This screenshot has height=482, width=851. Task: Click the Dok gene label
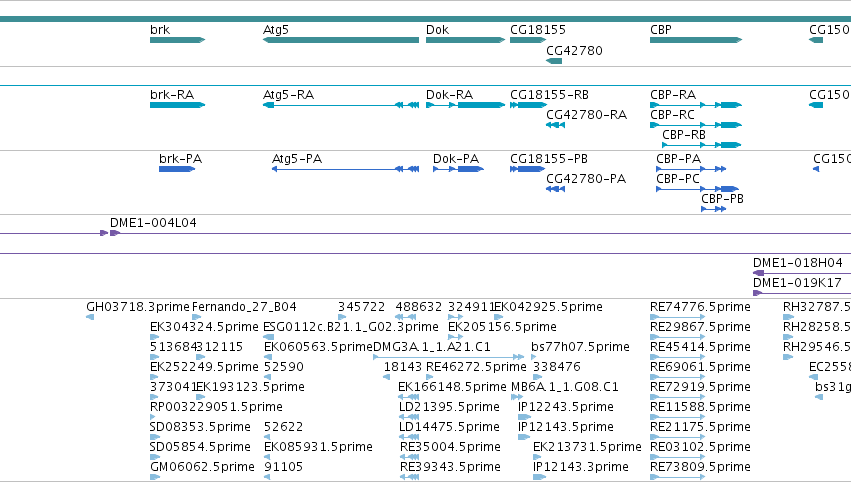point(437,30)
